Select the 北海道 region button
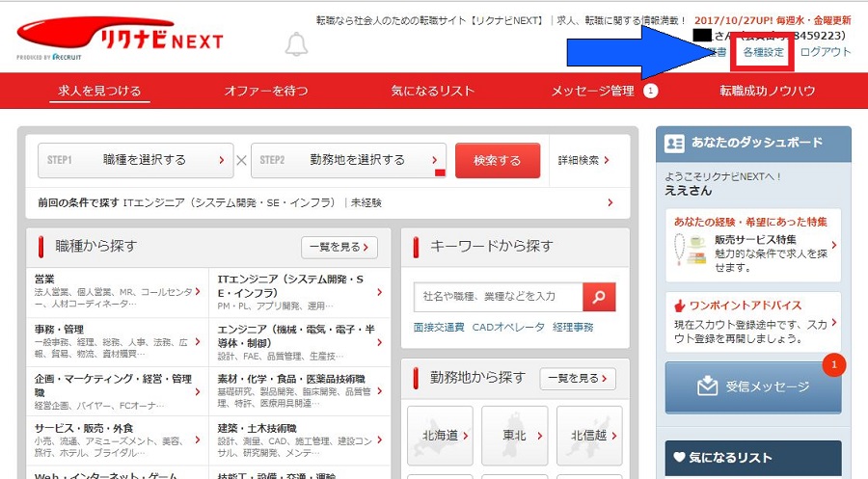868x479 pixels. [x=440, y=436]
